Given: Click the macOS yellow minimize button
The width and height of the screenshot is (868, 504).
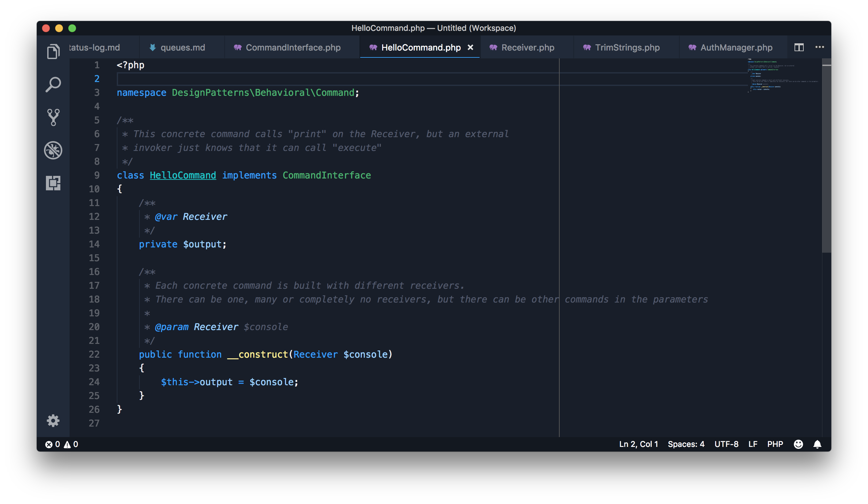Looking at the screenshot, I should 59,28.
